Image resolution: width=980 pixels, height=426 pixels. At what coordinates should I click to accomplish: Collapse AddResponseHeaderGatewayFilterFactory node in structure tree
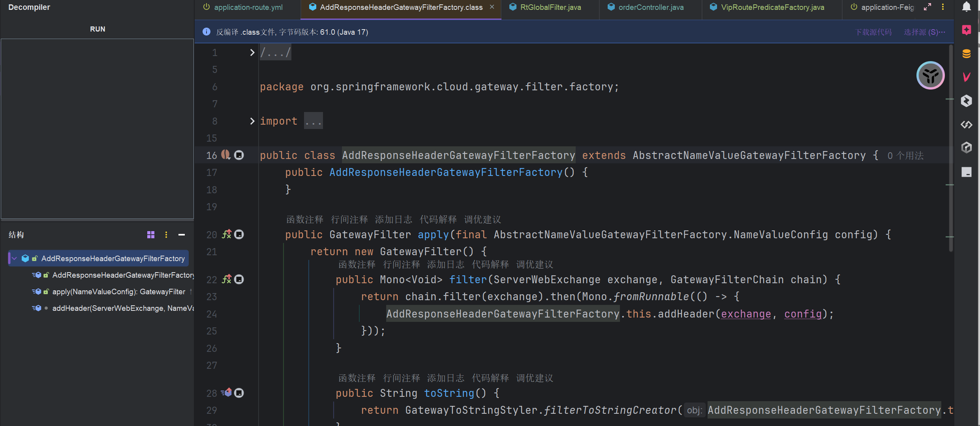point(14,258)
